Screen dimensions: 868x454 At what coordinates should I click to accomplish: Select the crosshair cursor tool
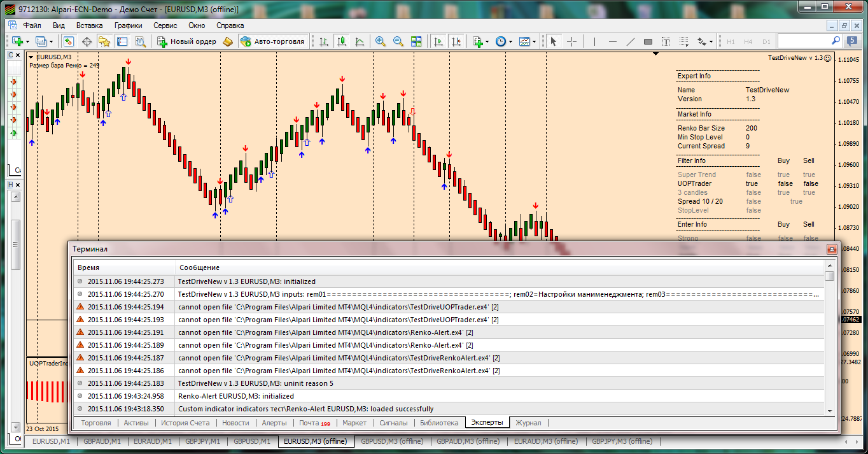(x=571, y=41)
